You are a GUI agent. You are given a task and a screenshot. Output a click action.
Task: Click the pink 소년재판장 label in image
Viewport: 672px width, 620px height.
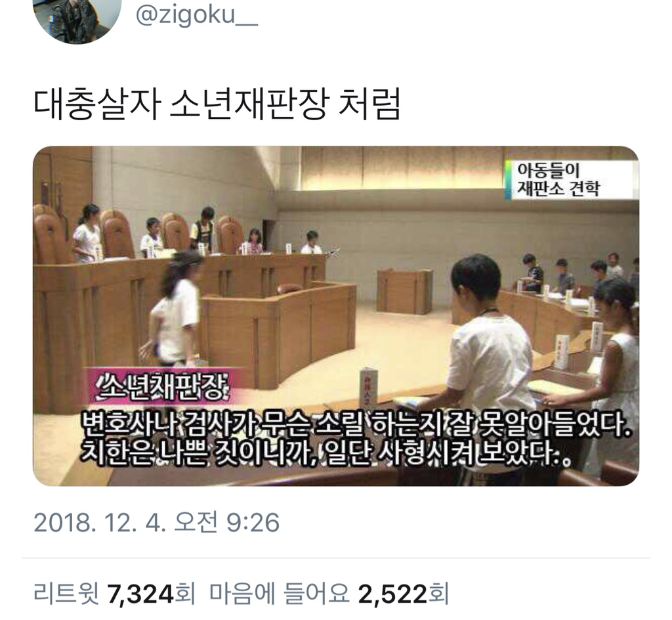163,386
